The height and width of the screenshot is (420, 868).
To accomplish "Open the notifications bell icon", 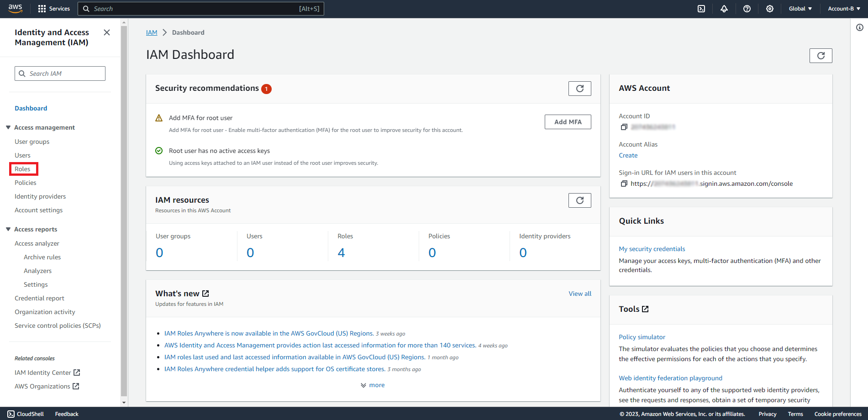I will pos(724,9).
